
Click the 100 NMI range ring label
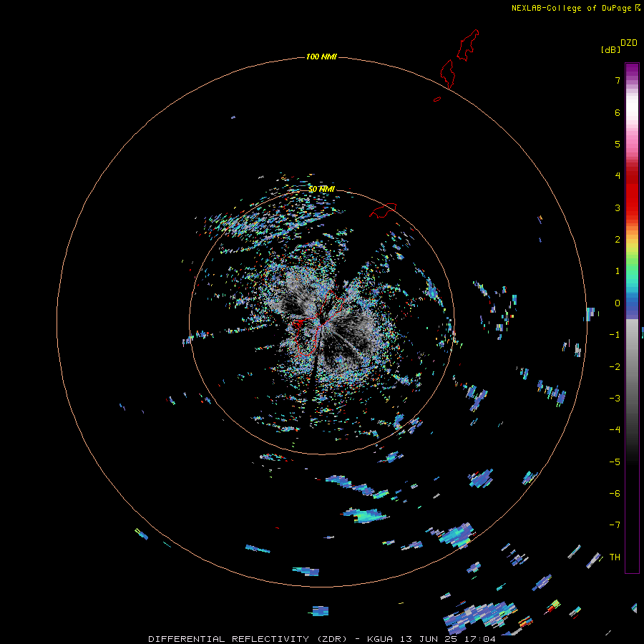coord(321,57)
